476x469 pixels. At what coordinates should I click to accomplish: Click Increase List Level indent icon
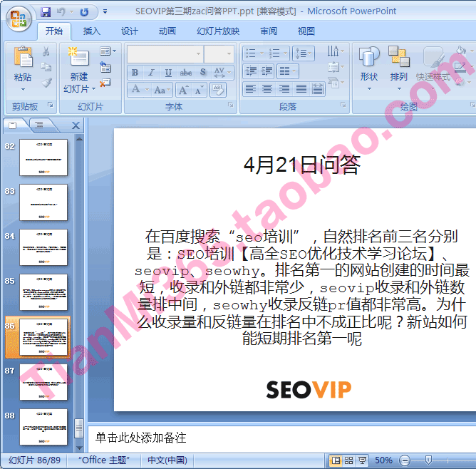pos(267,71)
